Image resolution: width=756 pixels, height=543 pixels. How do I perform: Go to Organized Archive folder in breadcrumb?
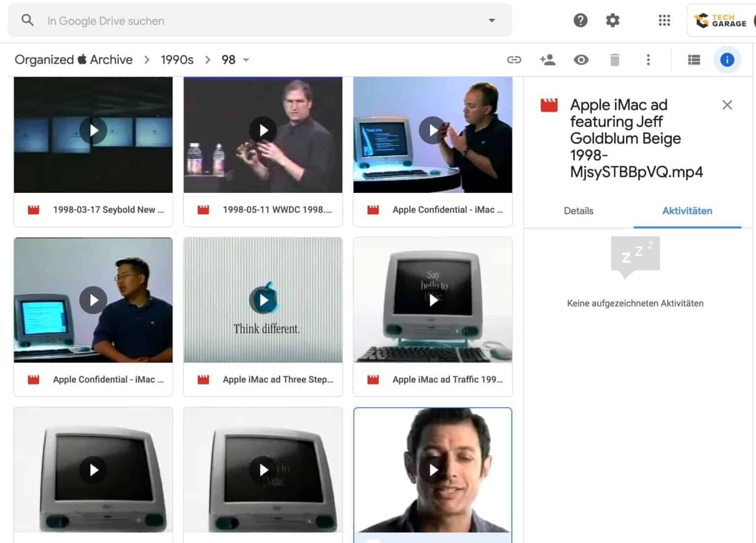click(73, 60)
